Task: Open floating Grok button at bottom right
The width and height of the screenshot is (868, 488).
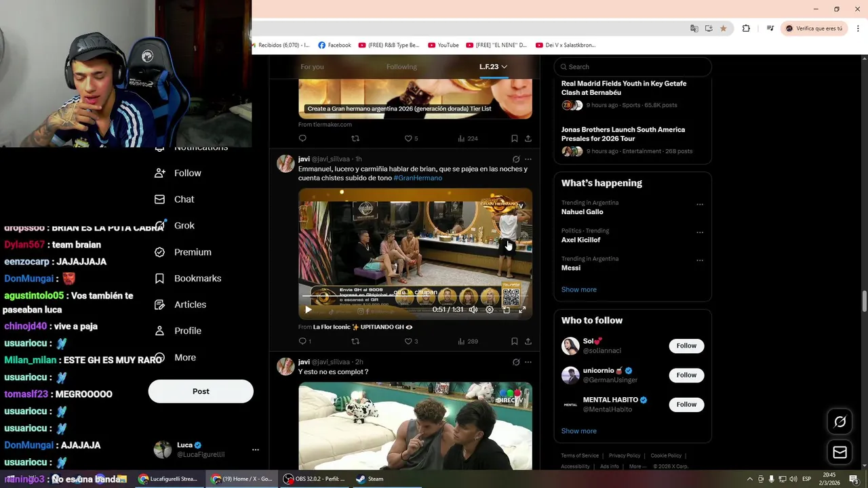Action: click(840, 422)
